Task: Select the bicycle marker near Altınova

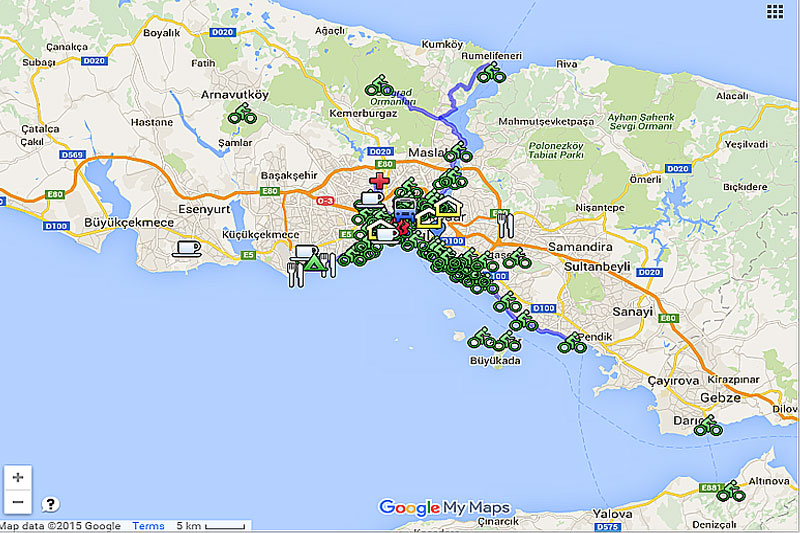Action: (731, 491)
